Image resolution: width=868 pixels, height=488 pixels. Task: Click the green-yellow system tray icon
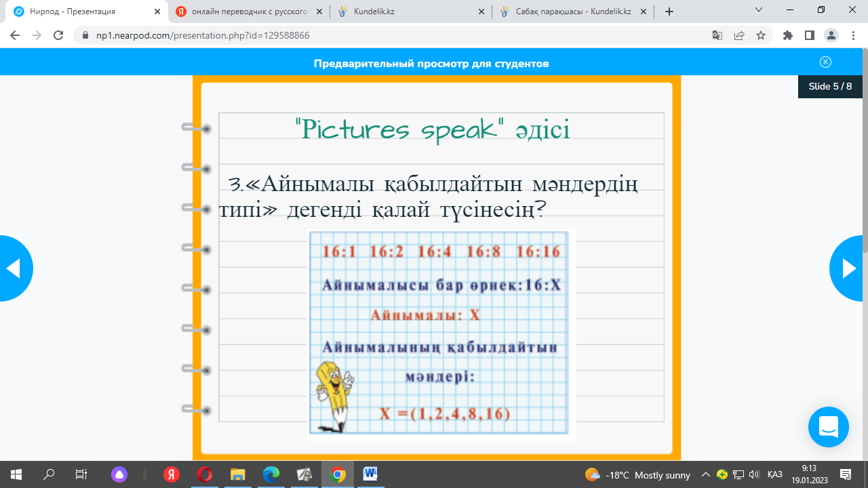tap(722, 475)
